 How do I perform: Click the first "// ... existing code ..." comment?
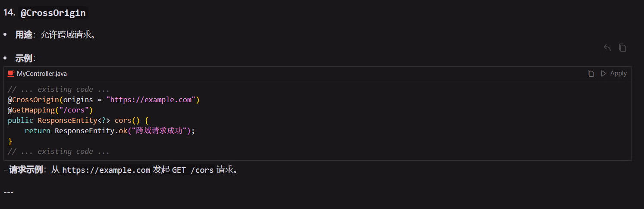pyautogui.click(x=59, y=90)
